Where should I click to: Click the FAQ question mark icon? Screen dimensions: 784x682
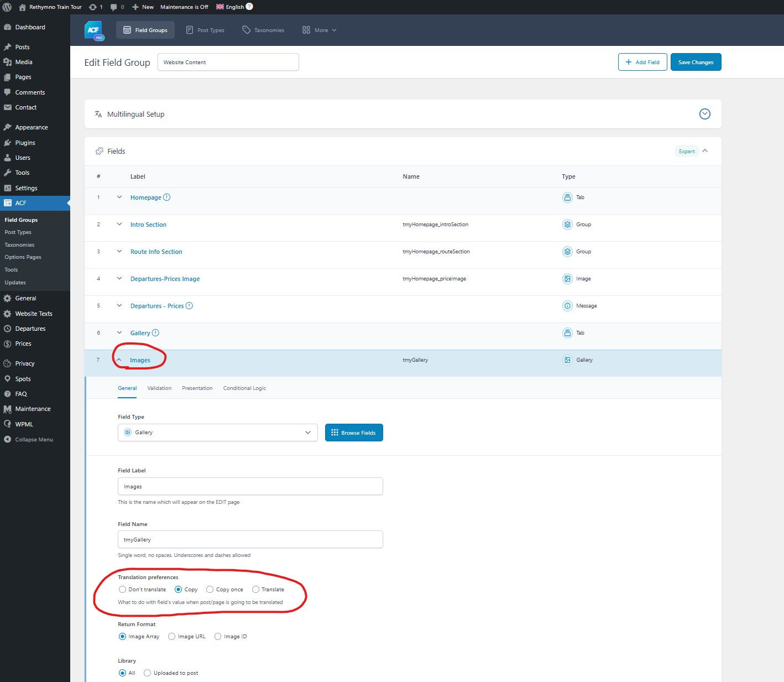click(x=8, y=394)
